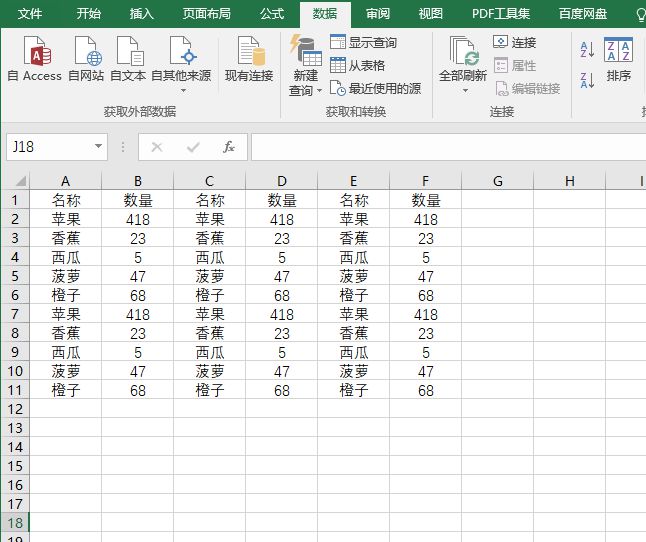
Task: Import data from Access database
Action: tap(35, 59)
